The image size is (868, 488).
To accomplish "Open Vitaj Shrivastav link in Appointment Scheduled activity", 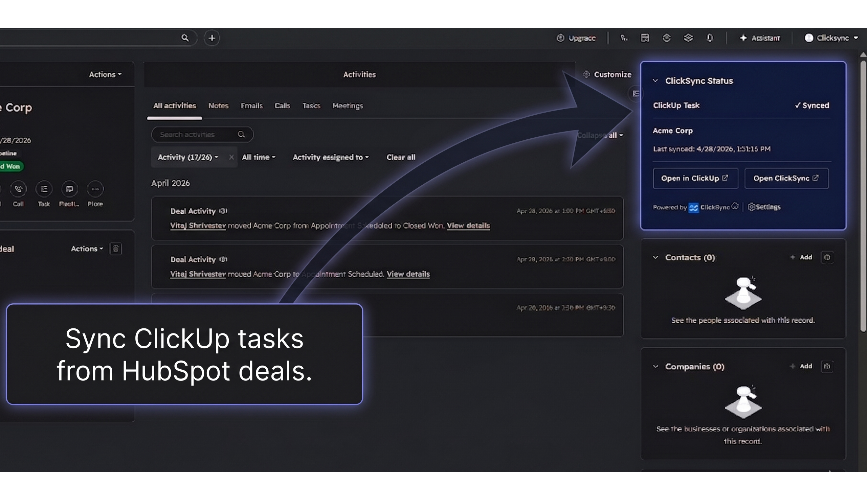I will point(198,274).
